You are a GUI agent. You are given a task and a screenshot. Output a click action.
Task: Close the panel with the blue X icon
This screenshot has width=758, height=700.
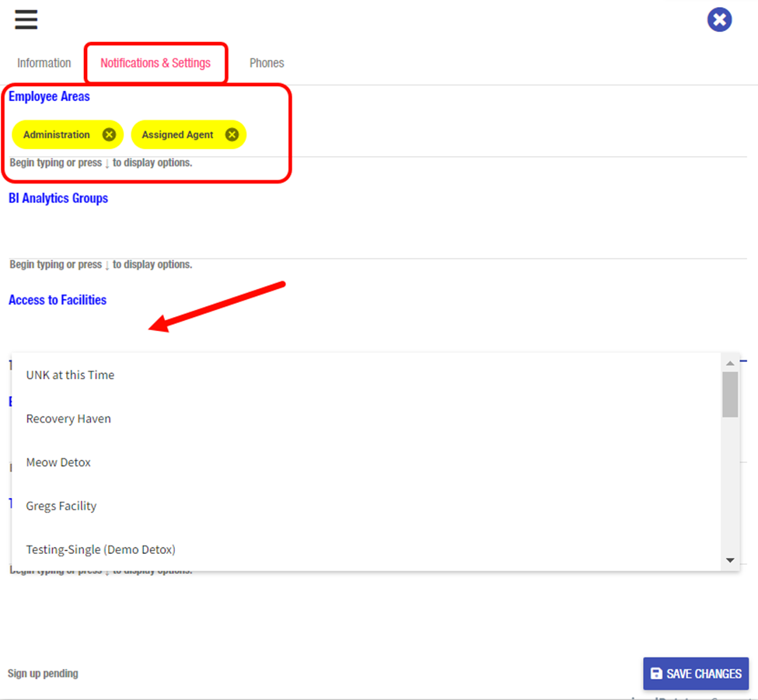coord(719,19)
